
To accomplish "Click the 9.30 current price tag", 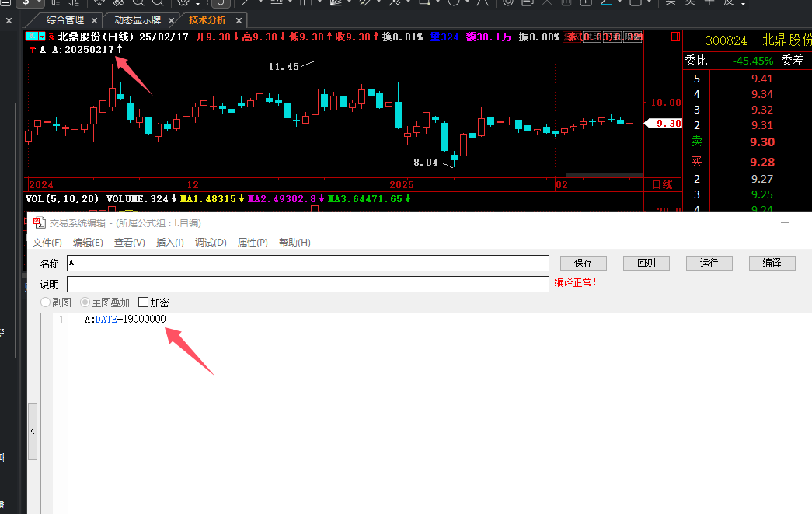I will (x=664, y=124).
